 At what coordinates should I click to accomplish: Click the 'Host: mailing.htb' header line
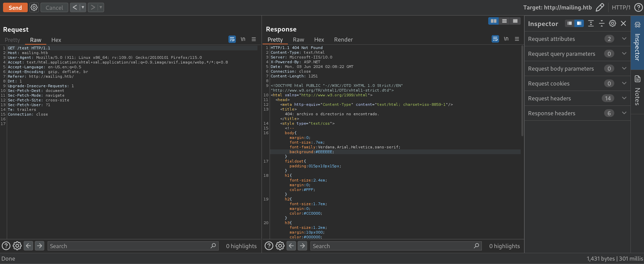pyautogui.click(x=28, y=53)
